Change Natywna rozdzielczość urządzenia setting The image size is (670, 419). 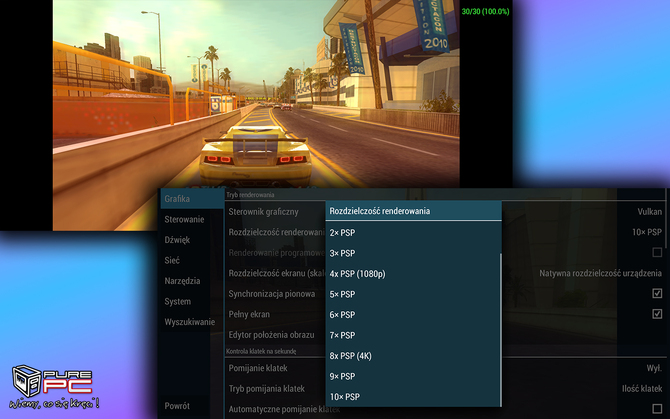coord(600,273)
